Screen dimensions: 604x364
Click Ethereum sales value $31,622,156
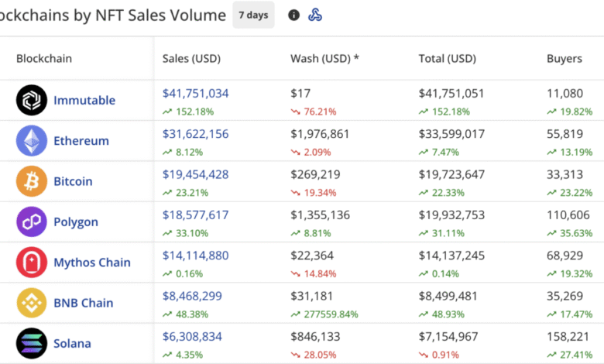(x=195, y=134)
